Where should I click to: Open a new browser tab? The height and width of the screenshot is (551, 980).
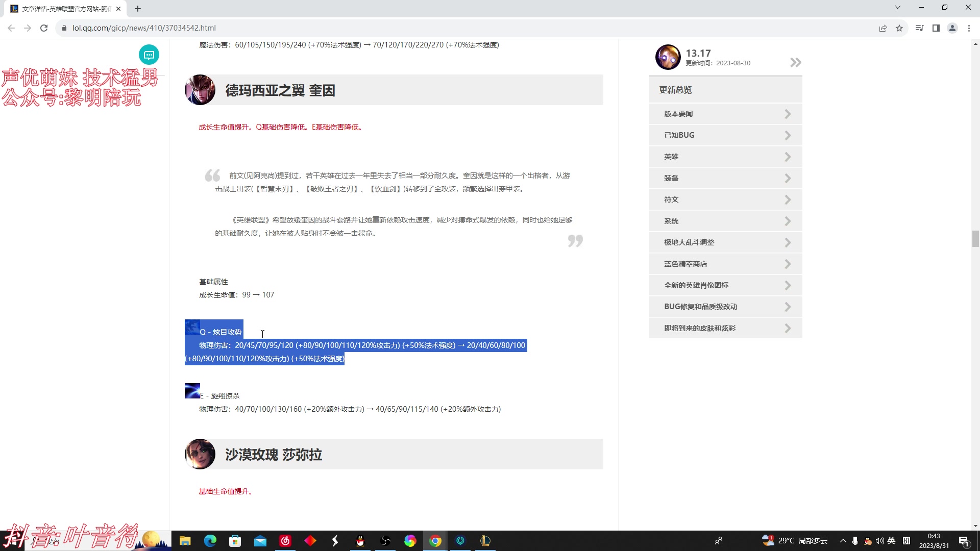click(138, 9)
